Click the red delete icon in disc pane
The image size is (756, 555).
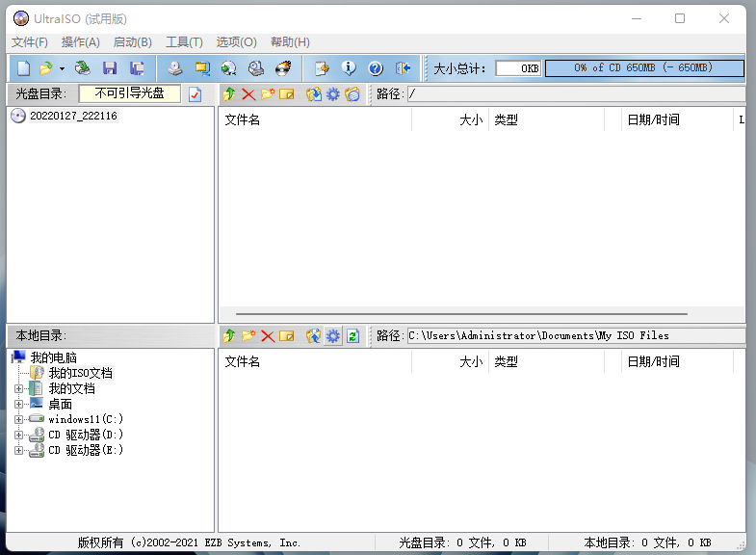pyautogui.click(x=248, y=94)
